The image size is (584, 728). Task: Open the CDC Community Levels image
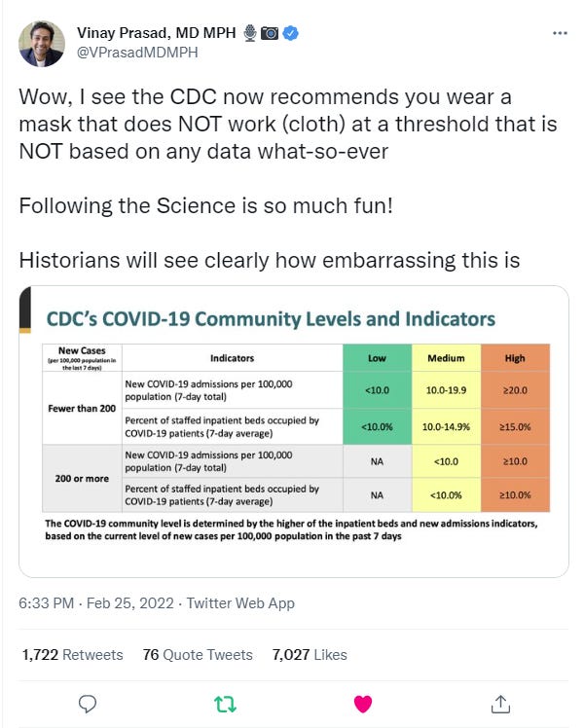pyautogui.click(x=293, y=431)
